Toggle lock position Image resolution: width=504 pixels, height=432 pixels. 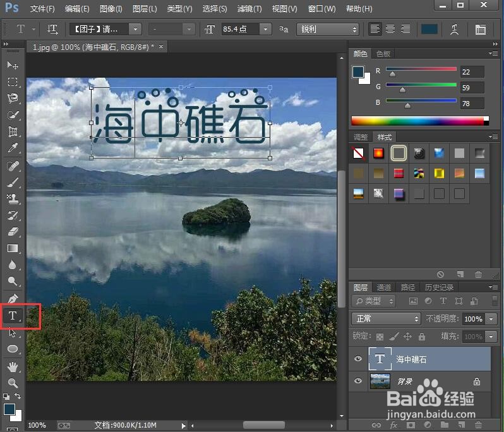click(407, 337)
